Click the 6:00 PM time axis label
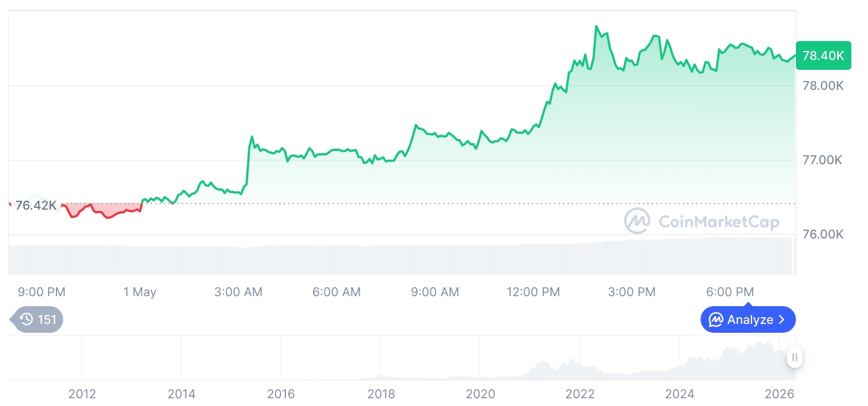The image size is (868, 406). pos(730,292)
